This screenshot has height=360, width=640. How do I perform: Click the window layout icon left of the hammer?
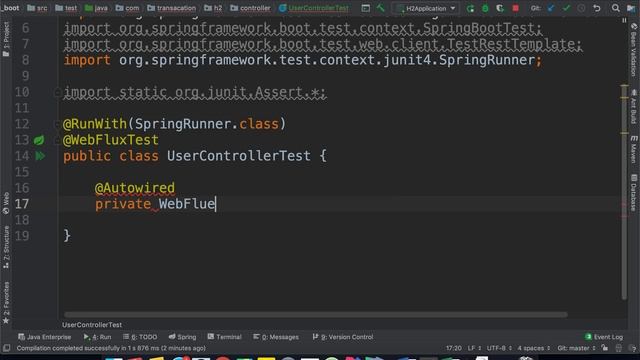(x=366, y=8)
